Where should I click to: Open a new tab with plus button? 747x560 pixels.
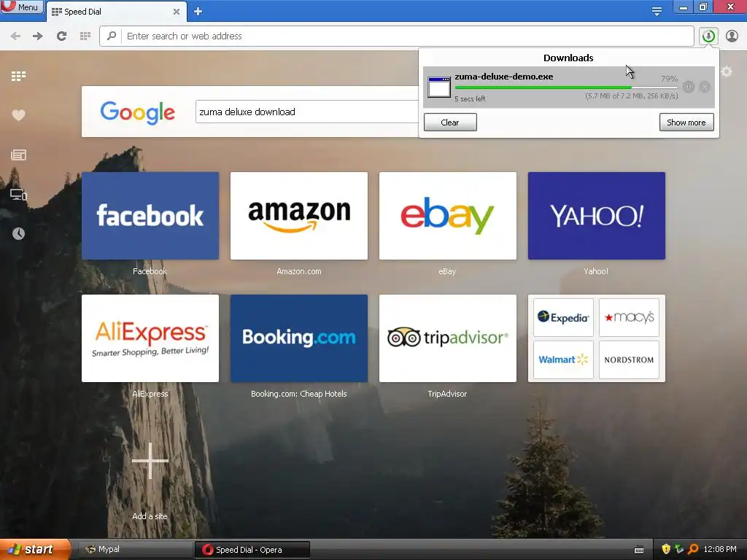click(198, 12)
